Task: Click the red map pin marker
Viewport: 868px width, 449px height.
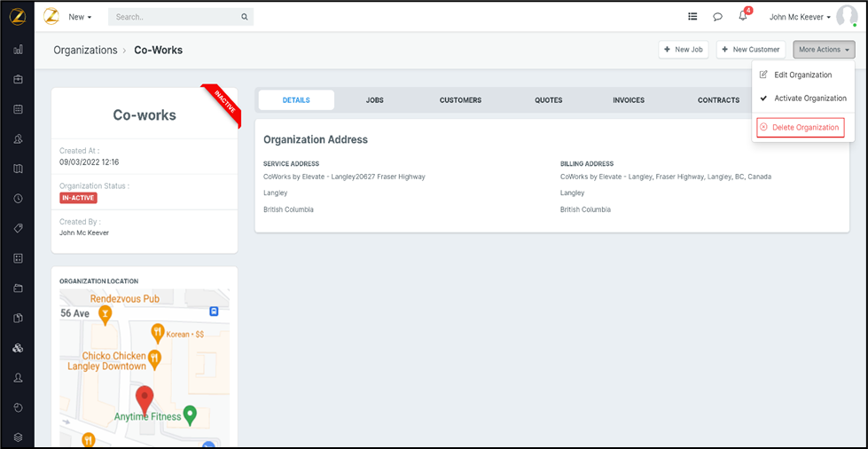Action: pyautogui.click(x=145, y=400)
